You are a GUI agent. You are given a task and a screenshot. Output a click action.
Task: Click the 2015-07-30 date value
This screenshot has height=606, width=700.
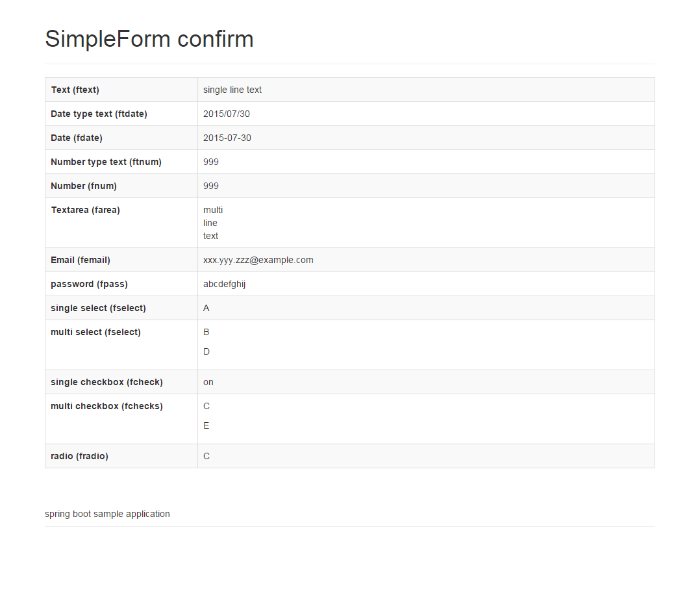click(227, 138)
